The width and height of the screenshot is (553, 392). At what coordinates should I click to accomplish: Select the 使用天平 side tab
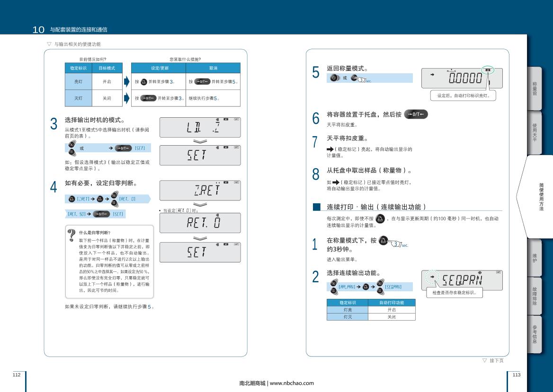click(x=535, y=133)
